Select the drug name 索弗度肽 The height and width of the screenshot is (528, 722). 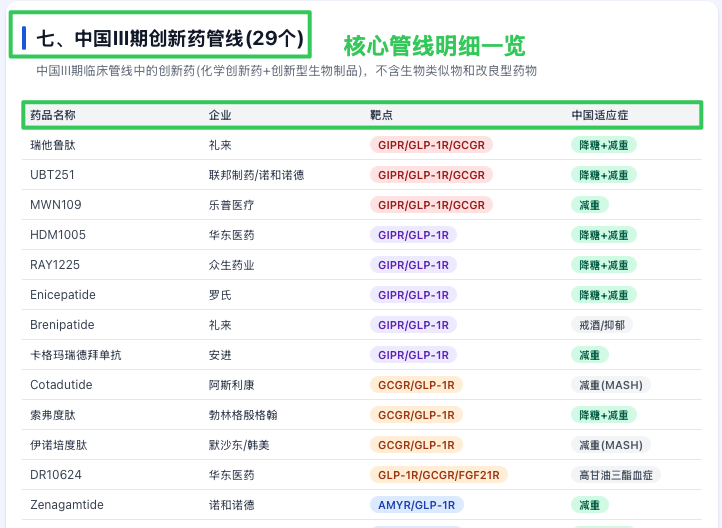tap(52, 414)
